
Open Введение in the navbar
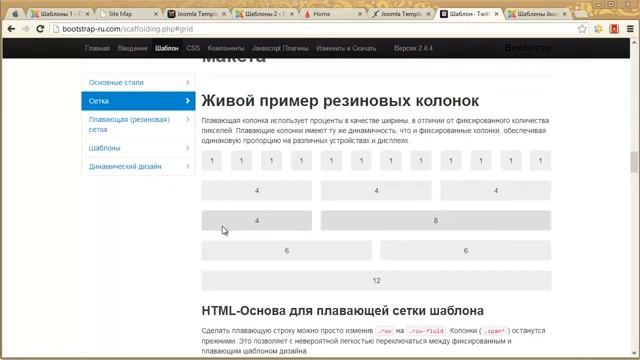click(x=132, y=48)
